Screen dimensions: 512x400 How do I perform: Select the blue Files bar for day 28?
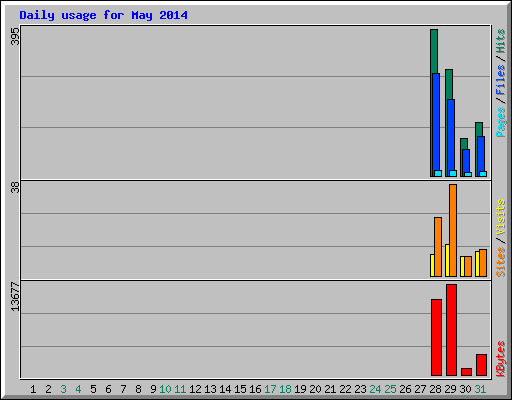pyautogui.click(x=436, y=122)
